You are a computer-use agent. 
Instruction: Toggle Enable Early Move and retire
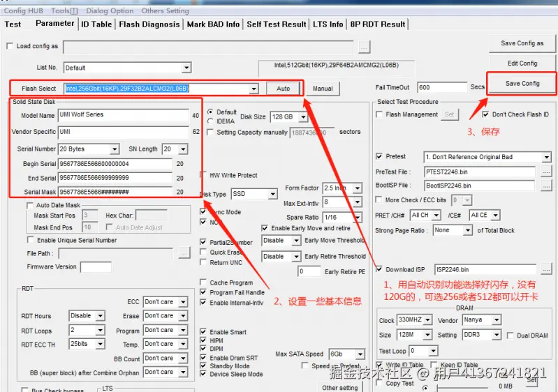[x=265, y=228]
